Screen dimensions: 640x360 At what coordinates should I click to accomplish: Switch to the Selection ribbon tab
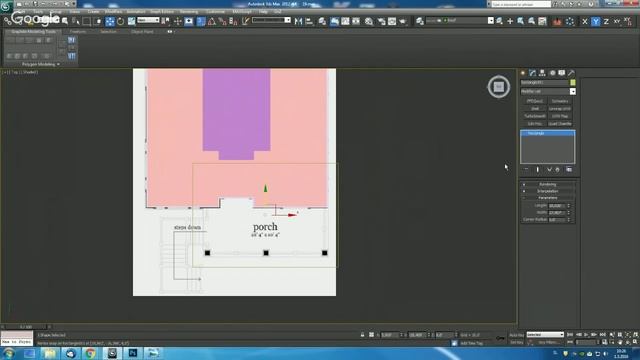[108, 31]
